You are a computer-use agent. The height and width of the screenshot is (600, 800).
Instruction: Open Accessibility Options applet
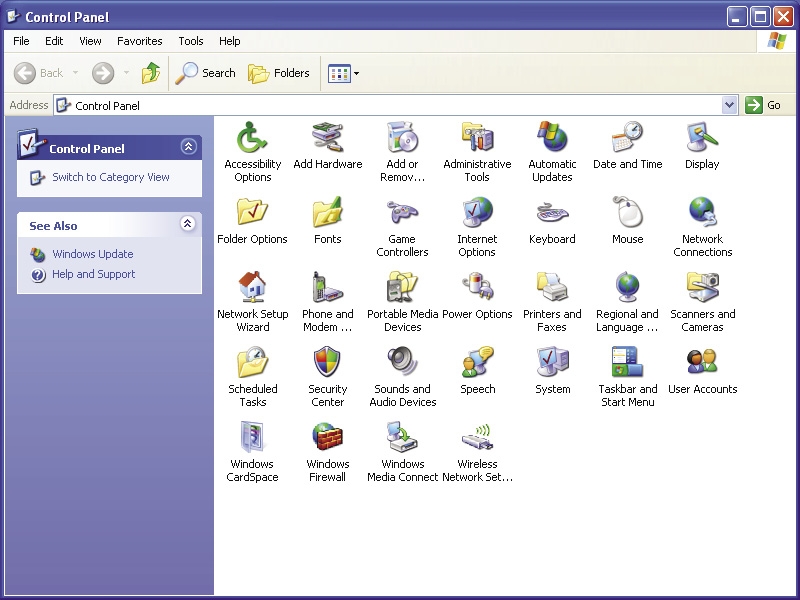pyautogui.click(x=252, y=138)
